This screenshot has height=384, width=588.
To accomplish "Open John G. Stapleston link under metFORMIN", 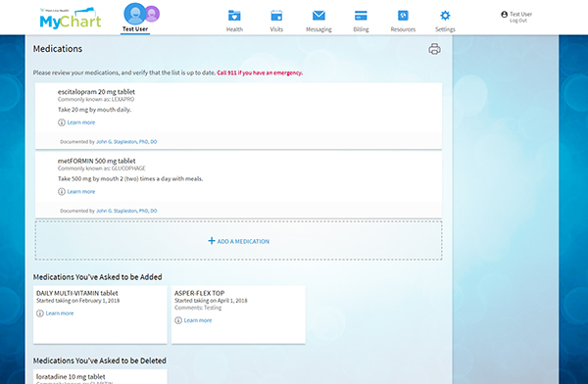I will pos(126,211).
